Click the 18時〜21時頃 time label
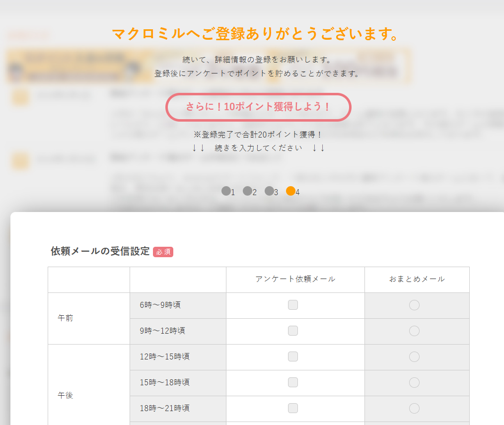 pyautogui.click(x=164, y=408)
